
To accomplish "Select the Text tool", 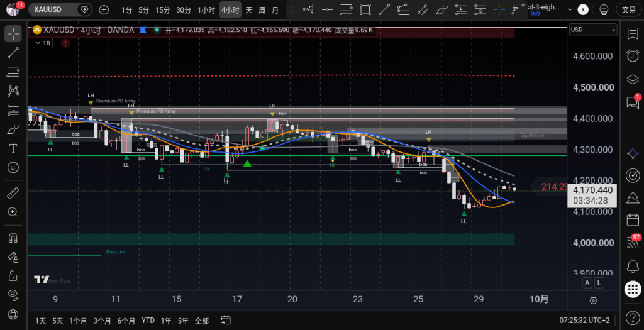I will coord(13,148).
